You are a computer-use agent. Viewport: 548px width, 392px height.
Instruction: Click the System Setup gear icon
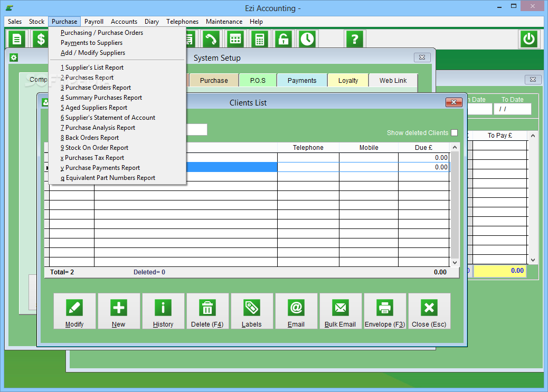(x=14, y=58)
